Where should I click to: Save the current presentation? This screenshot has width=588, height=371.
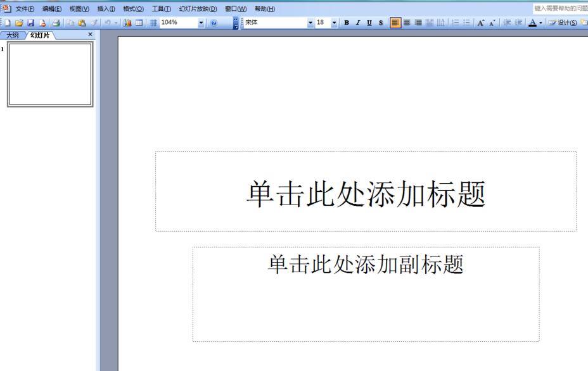tap(30, 22)
